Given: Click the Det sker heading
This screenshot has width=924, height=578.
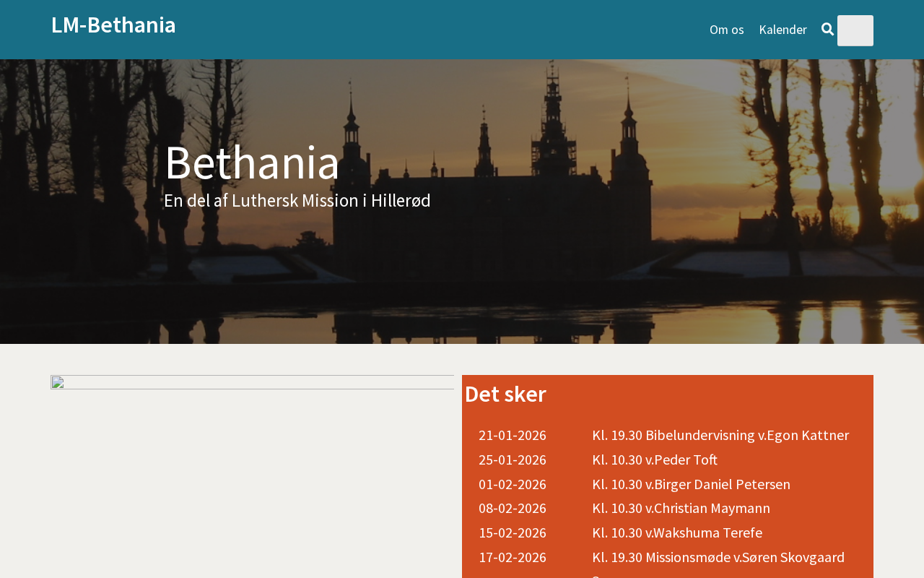Looking at the screenshot, I should [505, 394].
